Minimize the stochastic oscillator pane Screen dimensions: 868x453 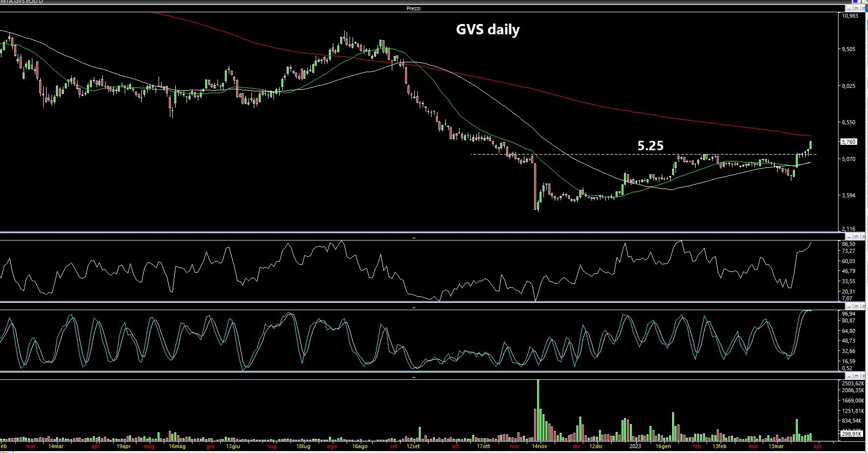click(x=849, y=307)
